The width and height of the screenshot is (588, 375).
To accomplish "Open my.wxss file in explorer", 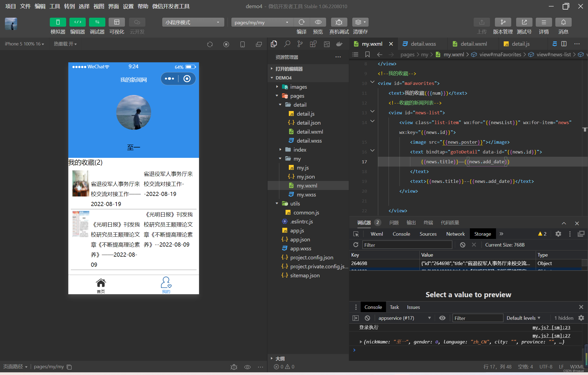I will point(306,195).
